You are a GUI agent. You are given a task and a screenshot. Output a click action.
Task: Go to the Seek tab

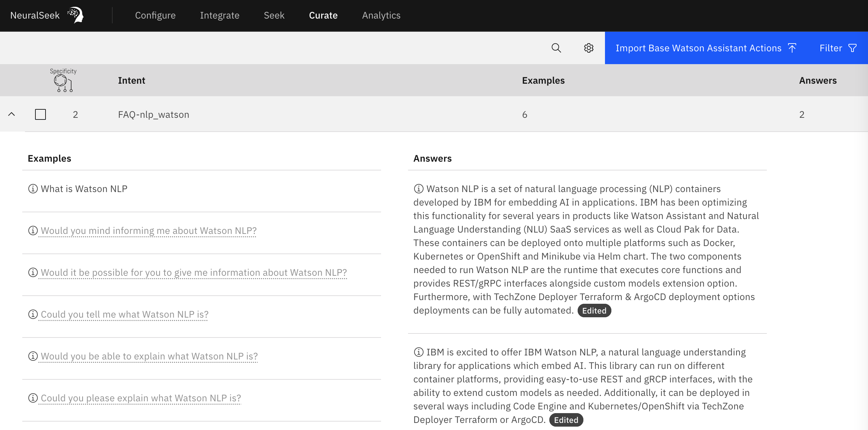(274, 15)
